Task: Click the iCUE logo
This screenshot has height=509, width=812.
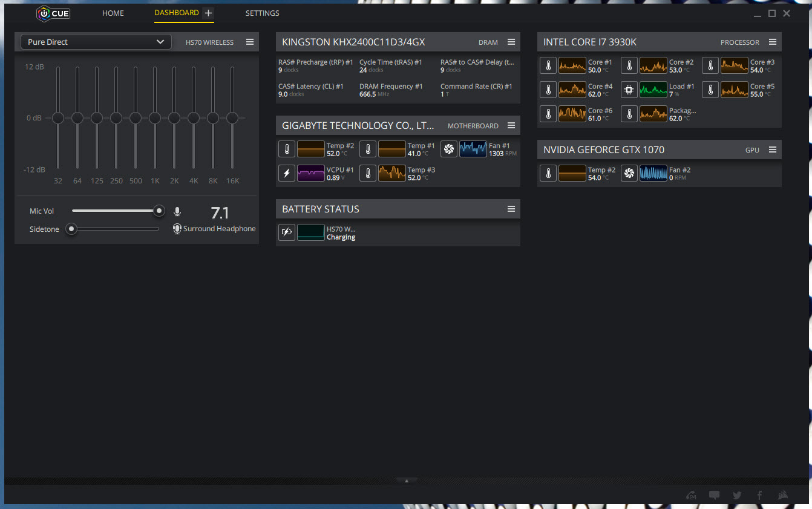Action: 53,13
